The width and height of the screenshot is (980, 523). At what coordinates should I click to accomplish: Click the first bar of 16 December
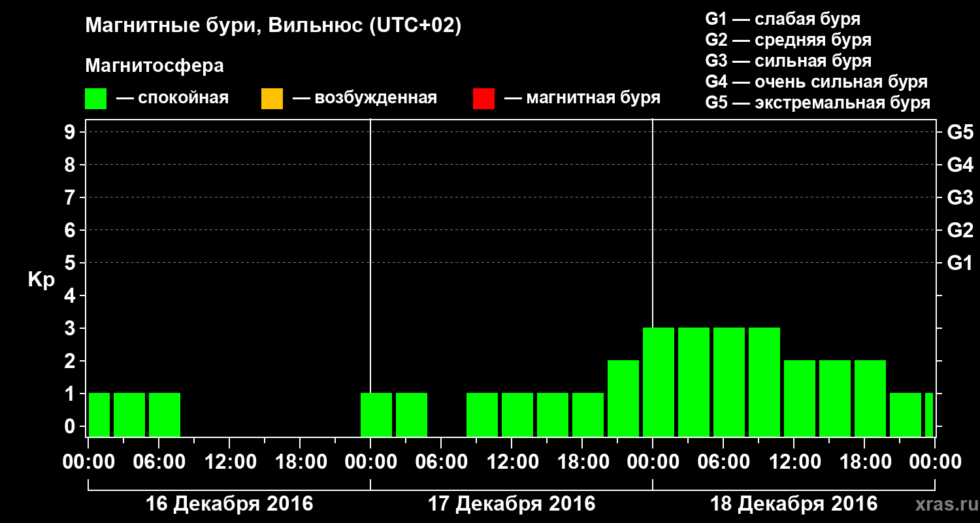click(x=99, y=414)
